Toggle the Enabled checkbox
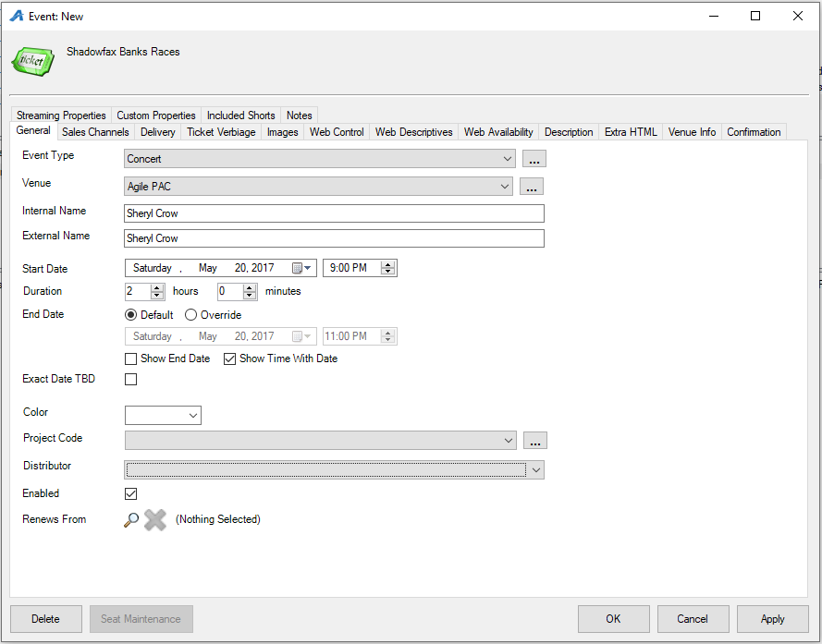The width and height of the screenshot is (822, 644). point(131,493)
